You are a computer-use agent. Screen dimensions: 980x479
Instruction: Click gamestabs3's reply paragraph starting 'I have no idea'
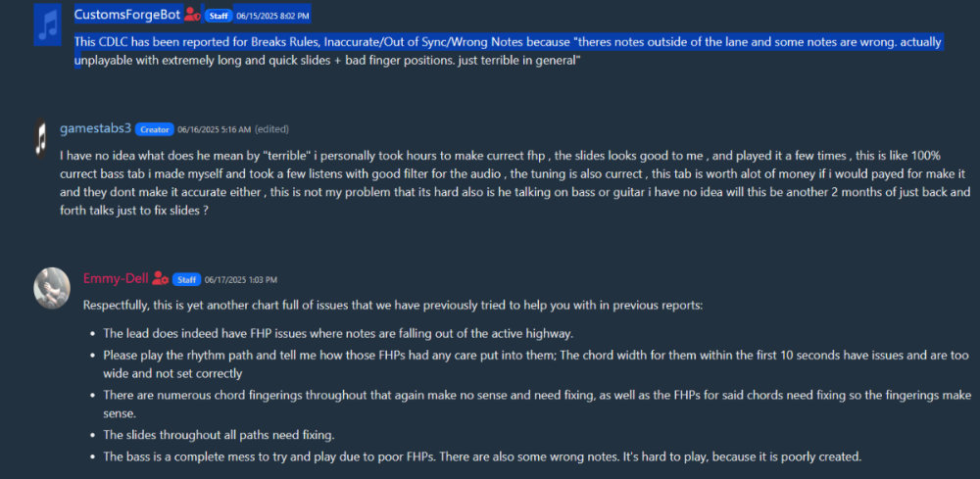(490, 182)
